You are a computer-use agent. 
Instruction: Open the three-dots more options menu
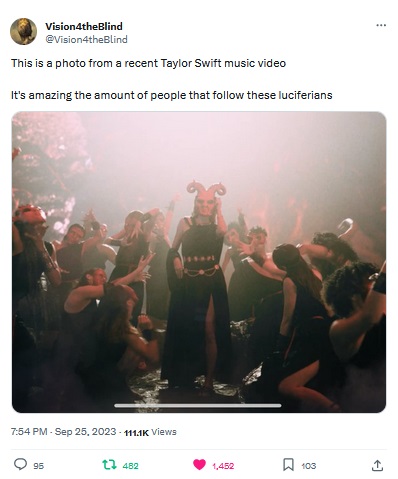coord(381,25)
